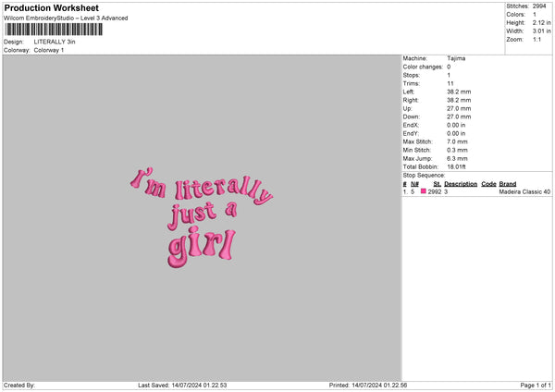
Task: Click the Stitches count 2994
Action: click(x=541, y=7)
